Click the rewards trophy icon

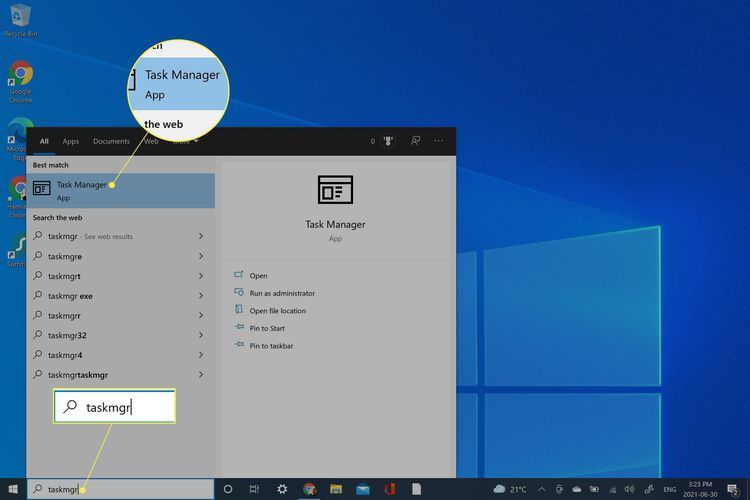tap(388, 141)
